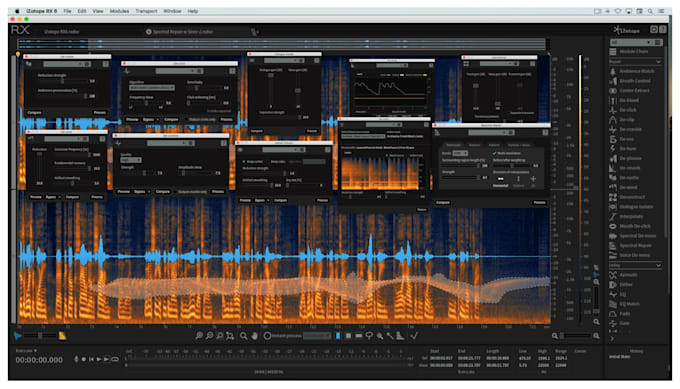The width and height of the screenshot is (680, 389).
Task: Open the Dialogue Isolate module
Action: [631, 207]
